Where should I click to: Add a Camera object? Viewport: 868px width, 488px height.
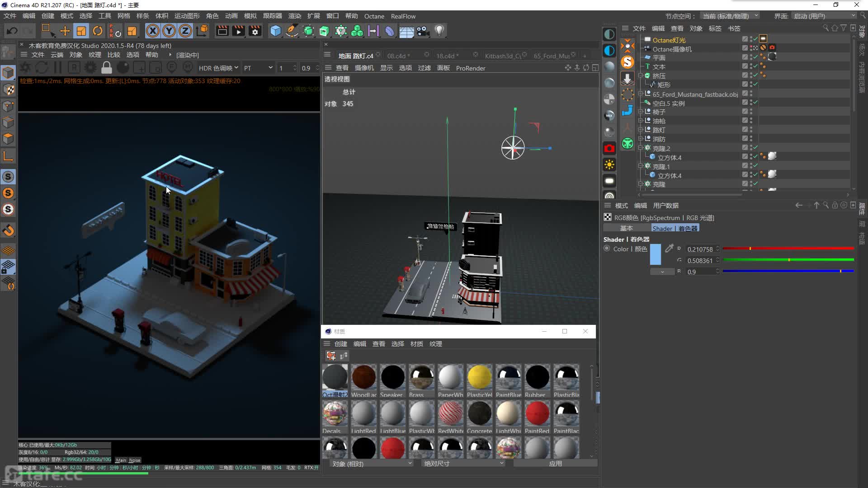(423, 31)
